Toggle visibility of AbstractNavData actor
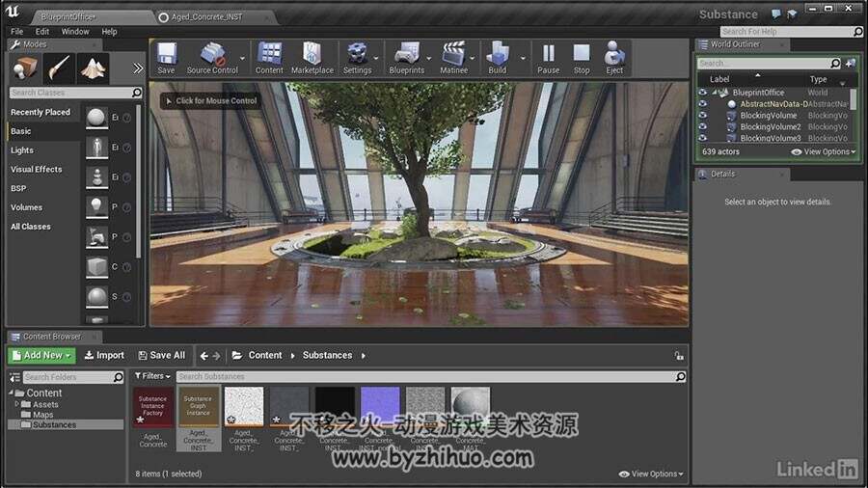 [x=702, y=104]
